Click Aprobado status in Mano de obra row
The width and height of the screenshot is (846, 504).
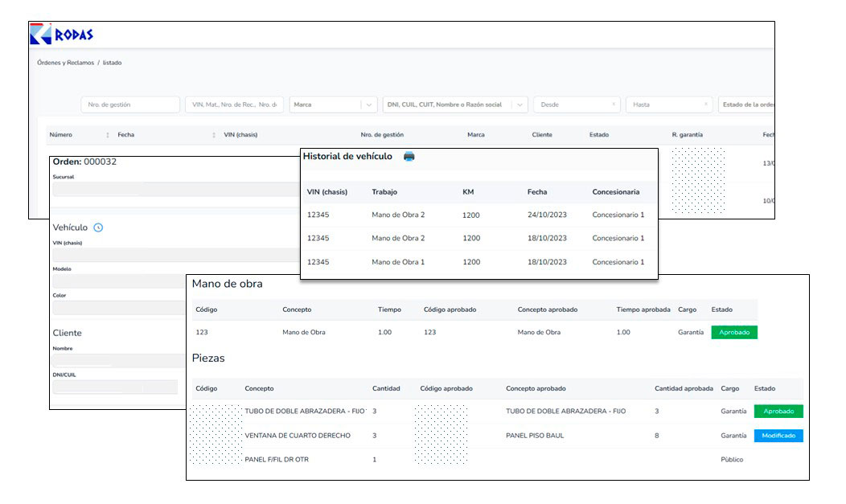click(733, 332)
